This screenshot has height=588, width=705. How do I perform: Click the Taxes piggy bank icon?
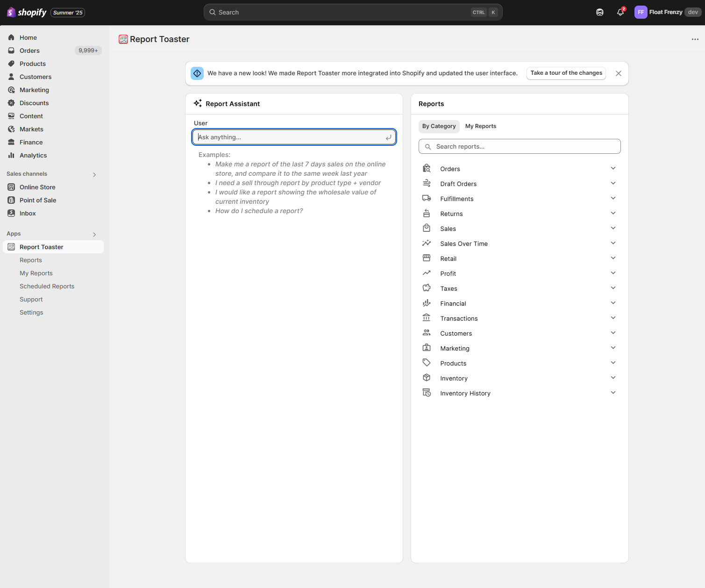[x=427, y=288]
